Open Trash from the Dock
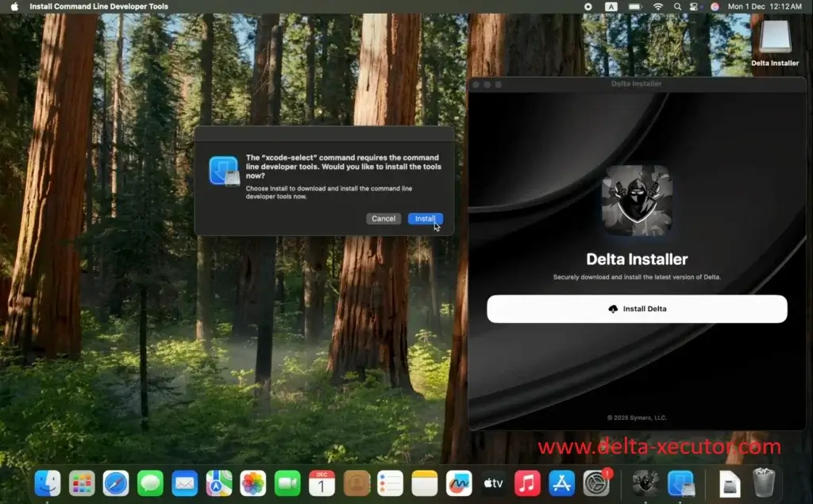The image size is (813, 504). [x=764, y=483]
